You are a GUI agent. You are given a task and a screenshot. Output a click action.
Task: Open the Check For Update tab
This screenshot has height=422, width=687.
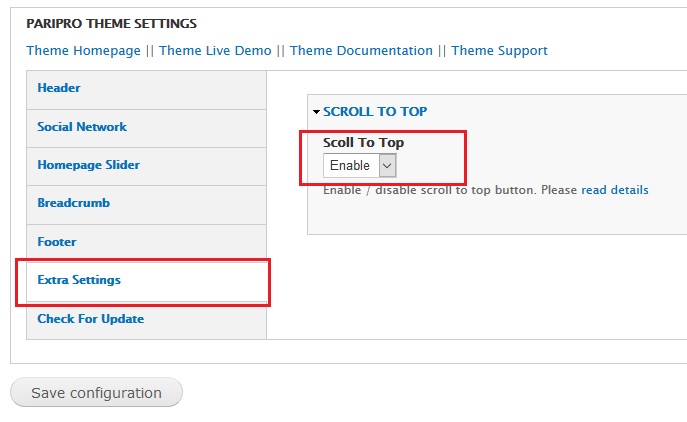click(x=90, y=319)
